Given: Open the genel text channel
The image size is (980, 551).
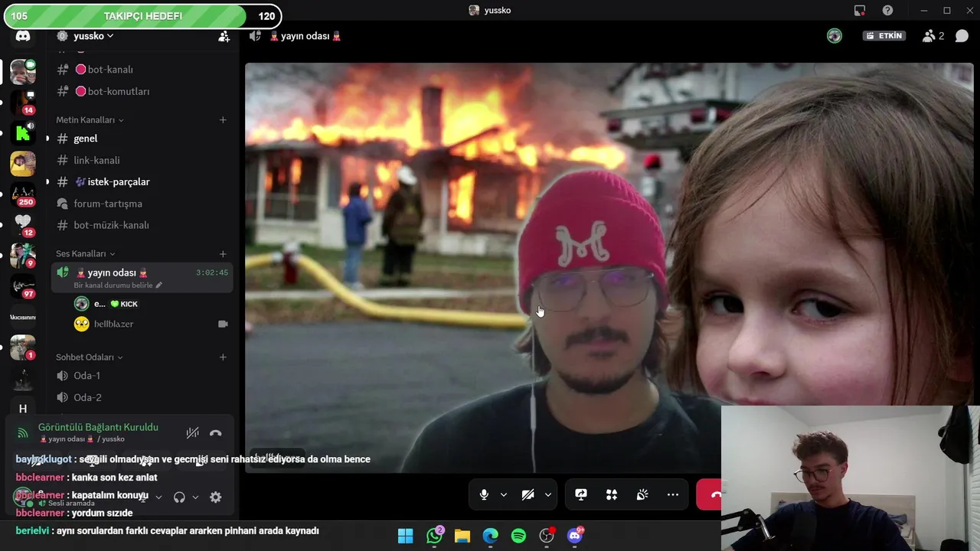Looking at the screenshot, I should [142, 139].
